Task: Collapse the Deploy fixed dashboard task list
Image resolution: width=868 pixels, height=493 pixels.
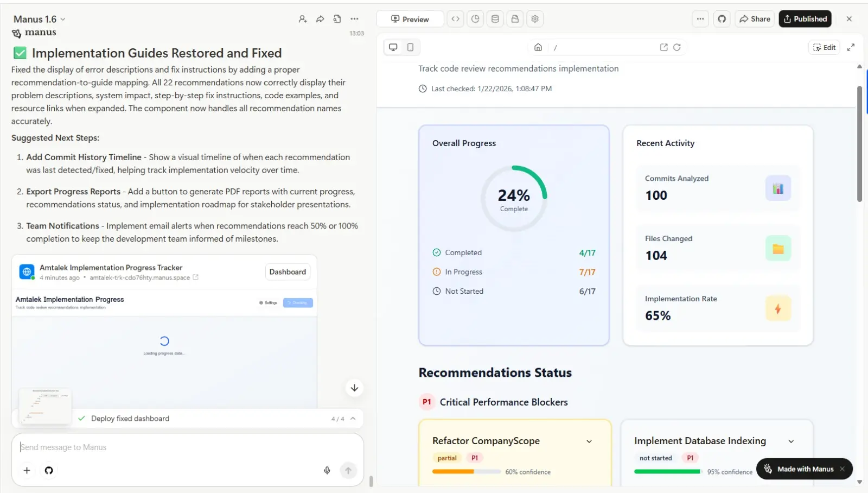Action: tap(353, 419)
